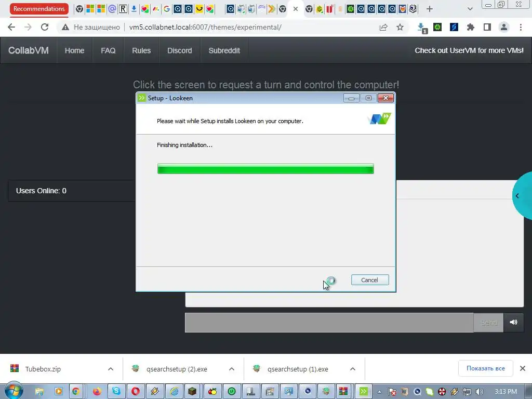Open a new browser tab

pyautogui.click(x=430, y=9)
